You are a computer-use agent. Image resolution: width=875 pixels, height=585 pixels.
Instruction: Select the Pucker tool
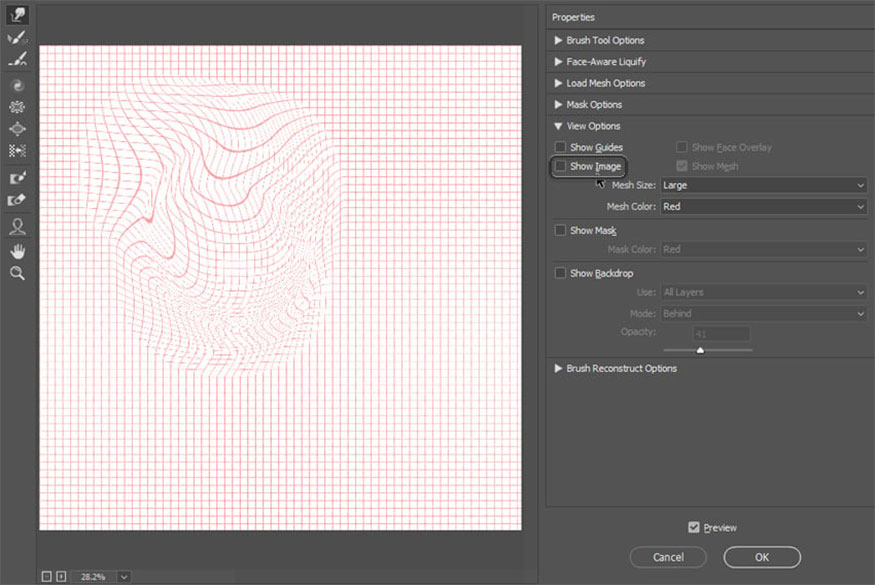17,107
